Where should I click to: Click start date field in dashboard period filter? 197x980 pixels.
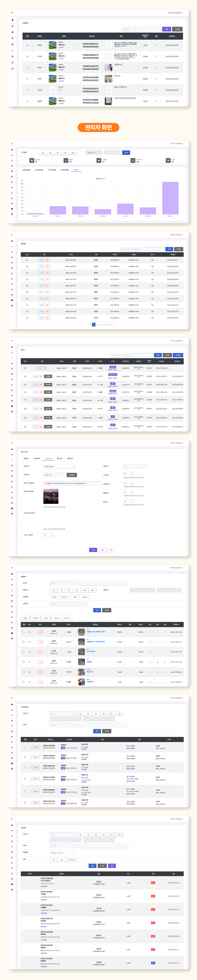pos(93,153)
